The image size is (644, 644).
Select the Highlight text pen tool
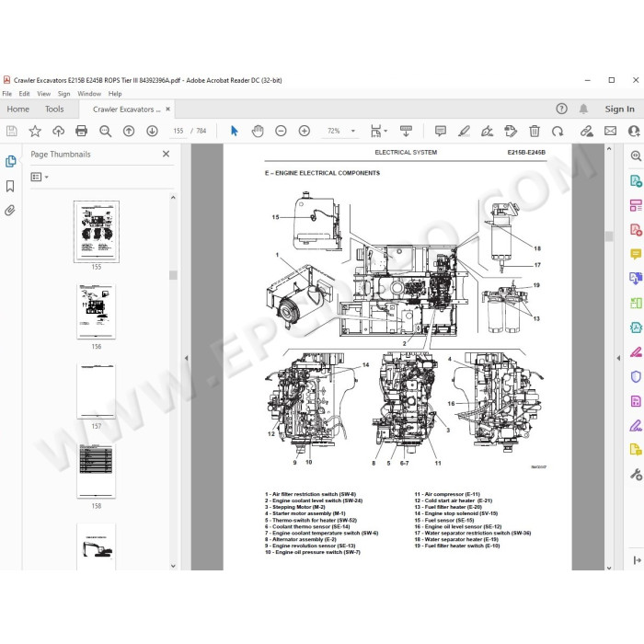click(x=464, y=131)
